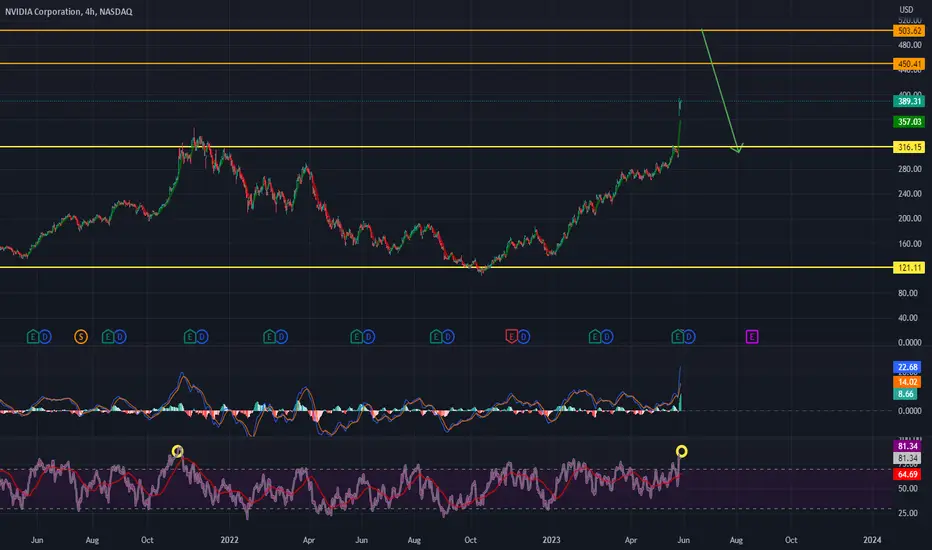Click the 80.00 price axis label
Image resolution: width=932 pixels, height=550 pixels.
click(909, 293)
